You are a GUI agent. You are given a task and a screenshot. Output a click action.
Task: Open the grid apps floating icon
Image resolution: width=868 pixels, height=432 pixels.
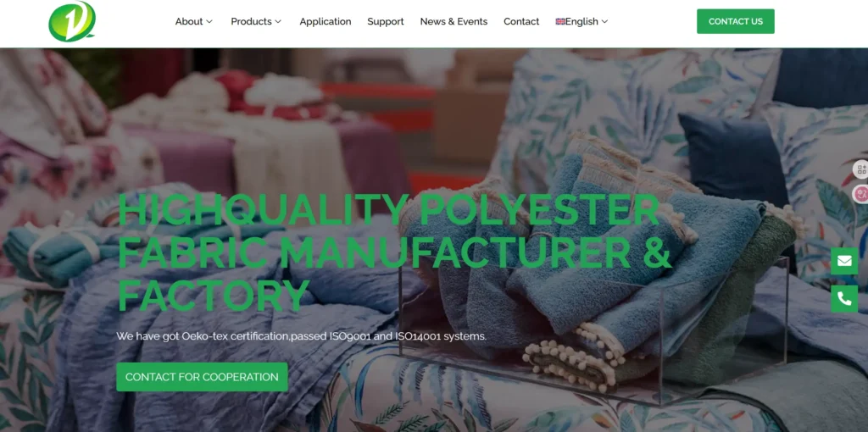pos(861,169)
